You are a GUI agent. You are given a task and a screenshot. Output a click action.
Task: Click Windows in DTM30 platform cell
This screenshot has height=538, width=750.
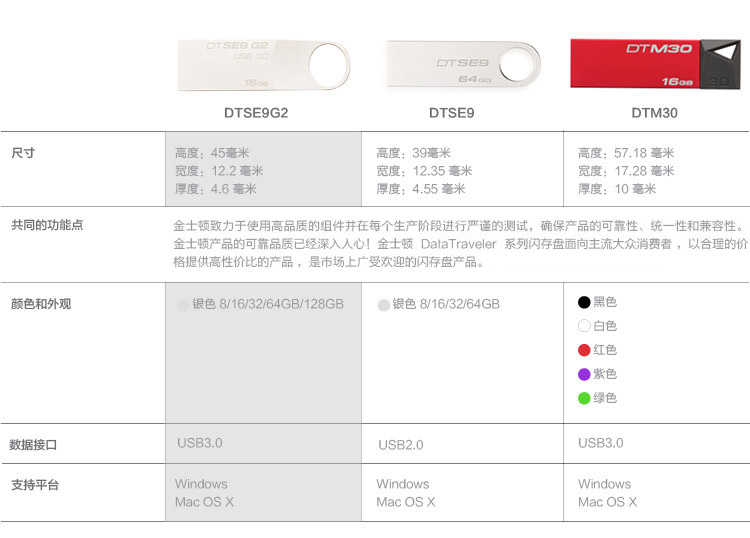click(605, 484)
